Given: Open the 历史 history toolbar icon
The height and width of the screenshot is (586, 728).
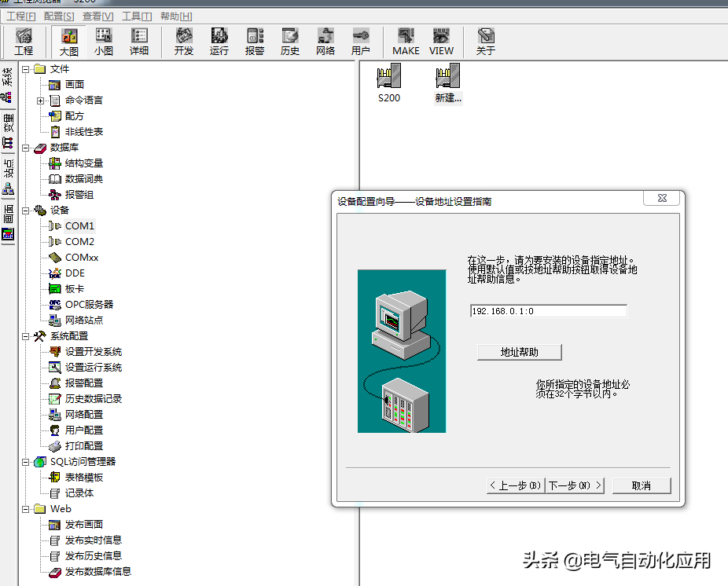Looking at the screenshot, I should [290, 42].
